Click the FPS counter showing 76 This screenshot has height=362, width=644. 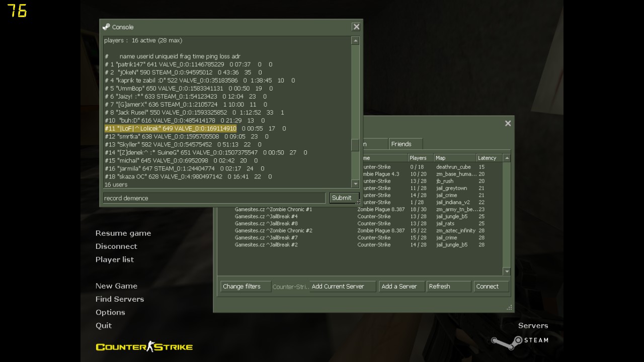pos(17,11)
